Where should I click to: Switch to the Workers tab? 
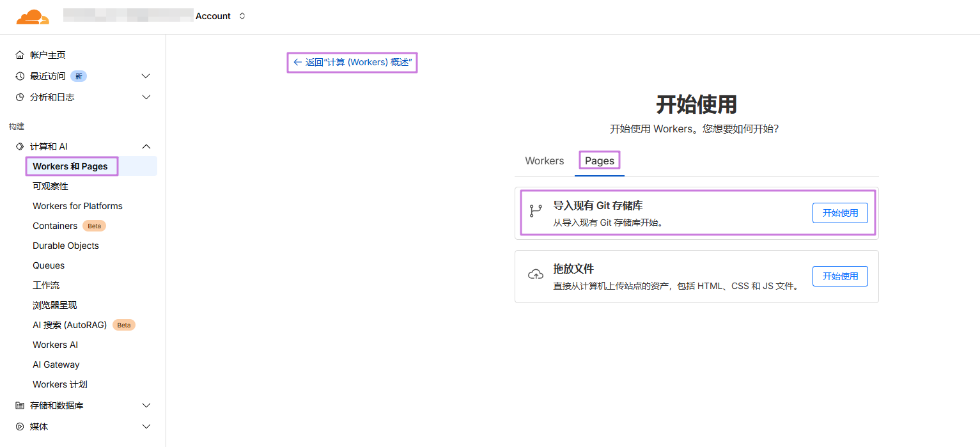pyautogui.click(x=545, y=161)
